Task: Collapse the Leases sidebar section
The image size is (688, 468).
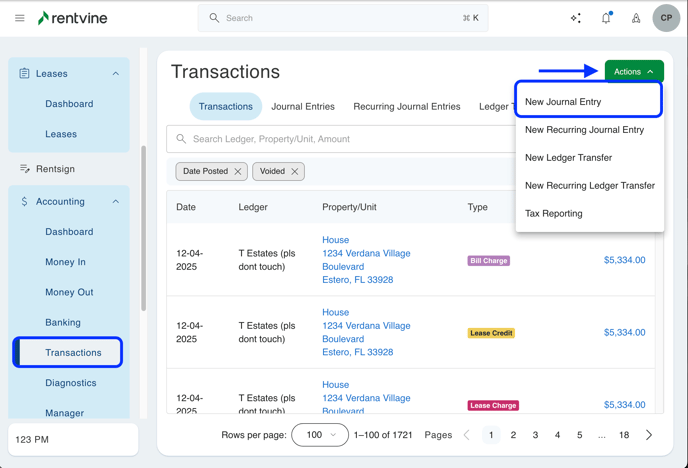Action: tap(116, 74)
